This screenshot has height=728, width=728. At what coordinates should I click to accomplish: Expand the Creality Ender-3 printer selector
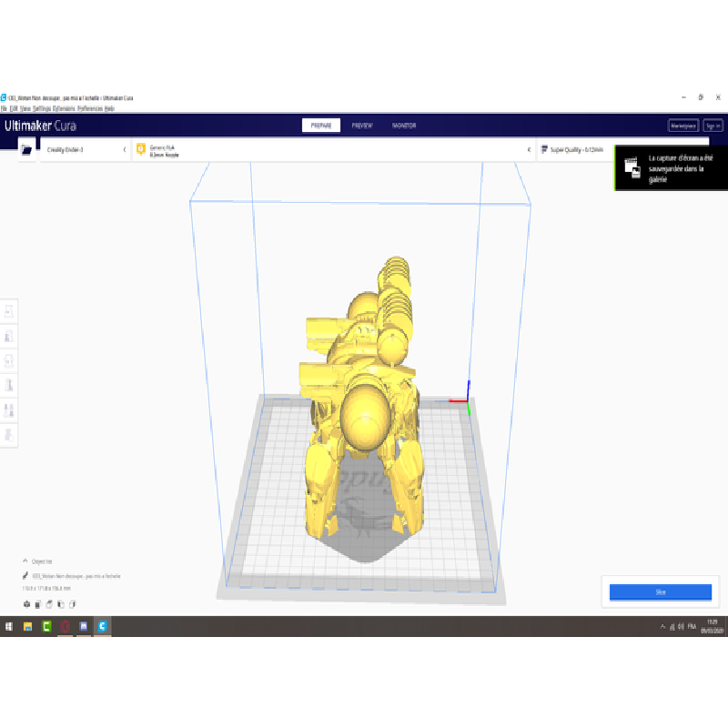(x=86, y=149)
